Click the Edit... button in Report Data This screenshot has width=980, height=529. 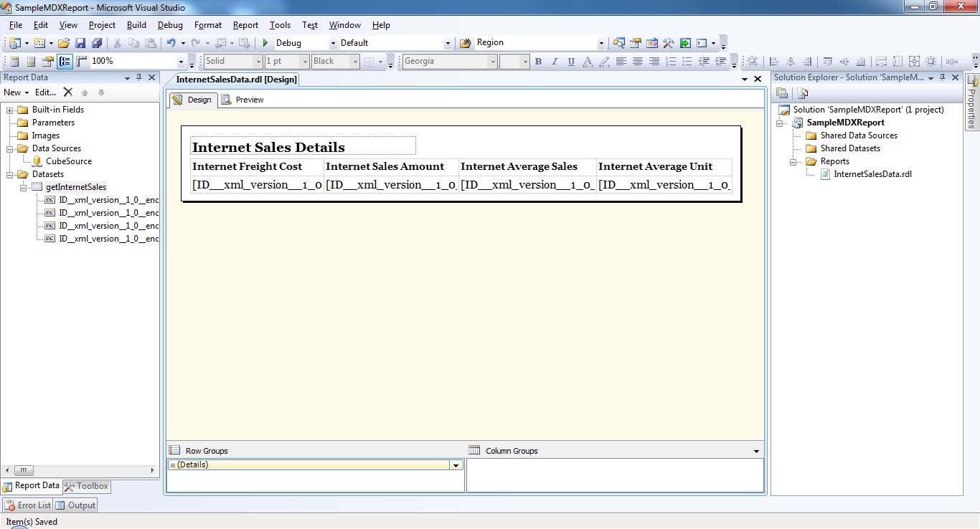45,92
